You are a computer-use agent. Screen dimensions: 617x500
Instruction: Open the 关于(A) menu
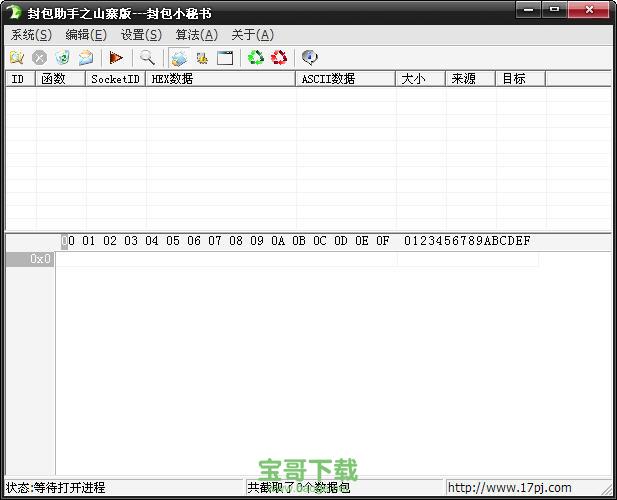(x=252, y=35)
